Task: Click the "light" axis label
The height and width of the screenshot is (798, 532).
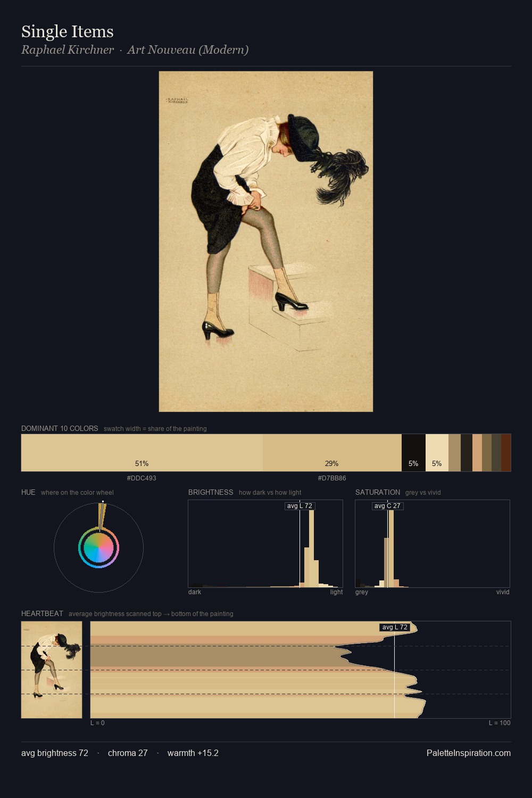Action: click(x=336, y=592)
